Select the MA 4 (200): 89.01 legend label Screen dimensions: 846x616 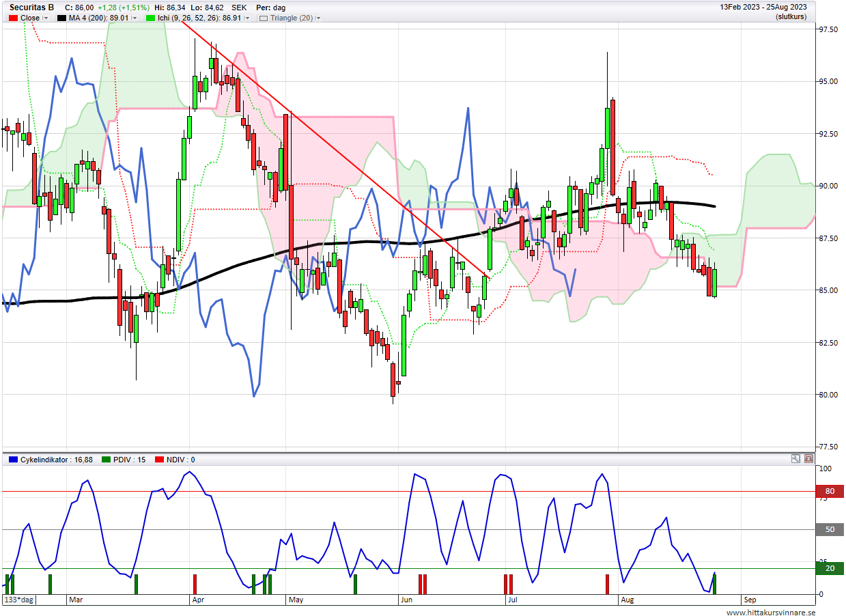pos(99,18)
